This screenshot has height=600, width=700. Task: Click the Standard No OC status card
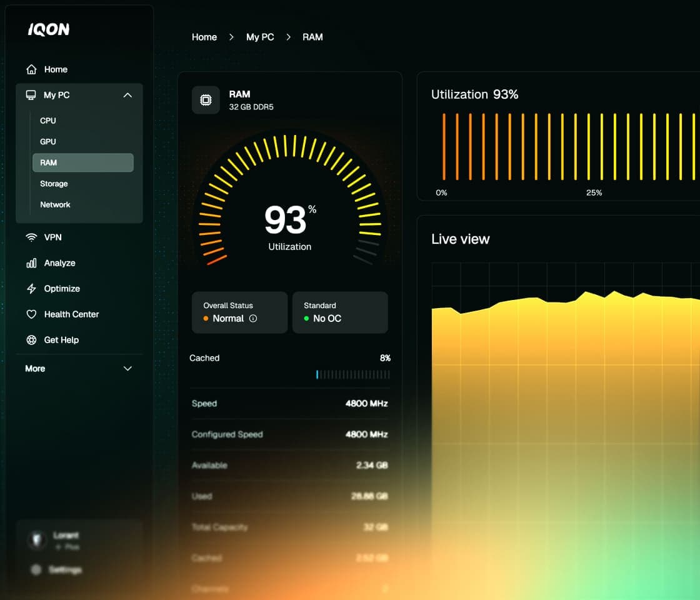tap(340, 312)
